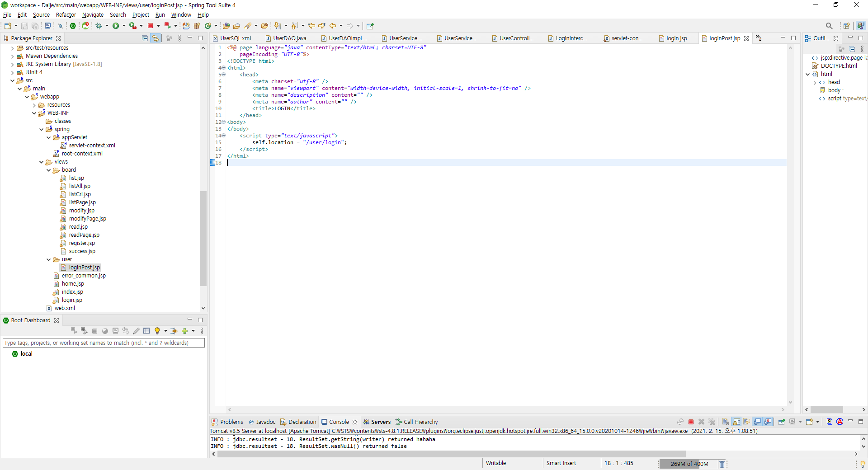This screenshot has height=470, width=868.
Task: Click the properties table icon in Boot Dashboard
Action: 146,331
